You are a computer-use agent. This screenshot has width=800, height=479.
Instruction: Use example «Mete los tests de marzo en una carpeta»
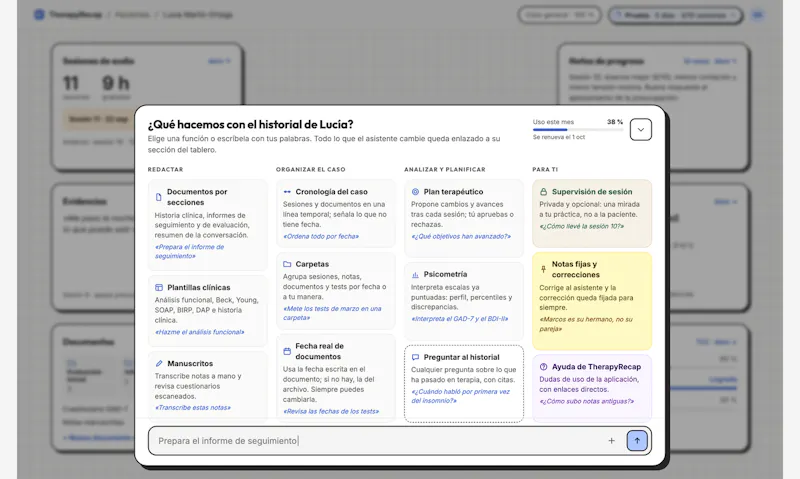tap(332, 313)
